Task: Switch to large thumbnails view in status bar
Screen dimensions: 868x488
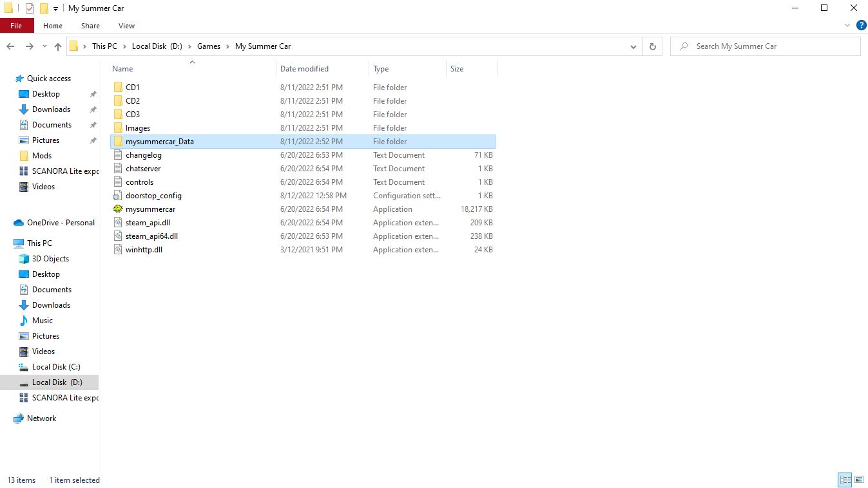Action: coord(859,480)
